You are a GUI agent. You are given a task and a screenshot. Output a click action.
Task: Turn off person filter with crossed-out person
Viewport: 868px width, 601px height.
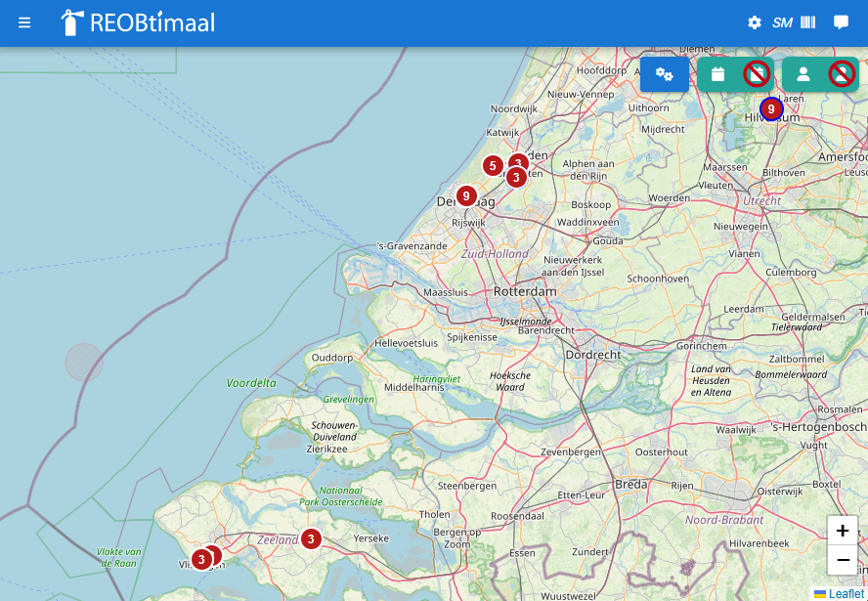pos(841,74)
